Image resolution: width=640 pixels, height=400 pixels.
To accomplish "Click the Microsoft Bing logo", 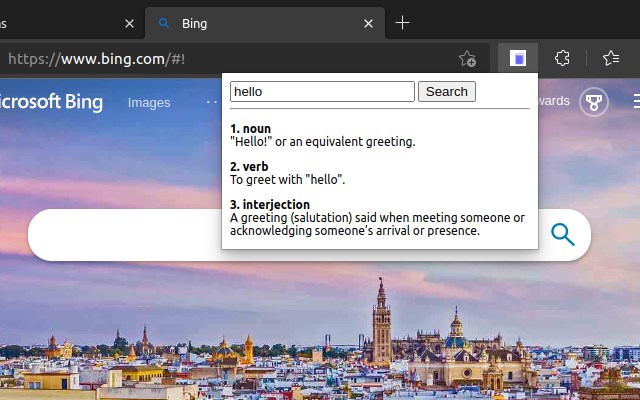I will point(50,102).
